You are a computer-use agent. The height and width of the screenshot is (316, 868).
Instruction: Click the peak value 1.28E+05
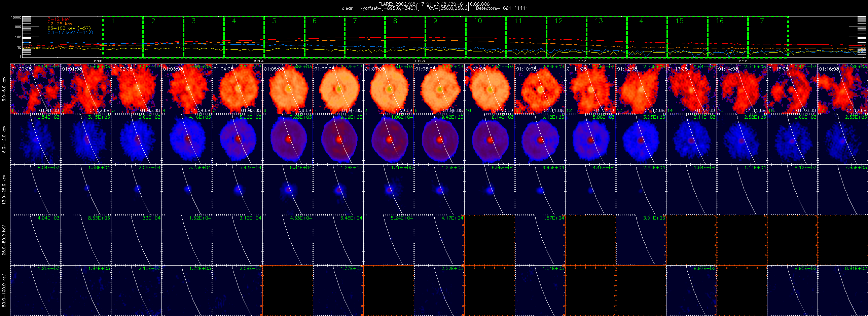(352, 168)
